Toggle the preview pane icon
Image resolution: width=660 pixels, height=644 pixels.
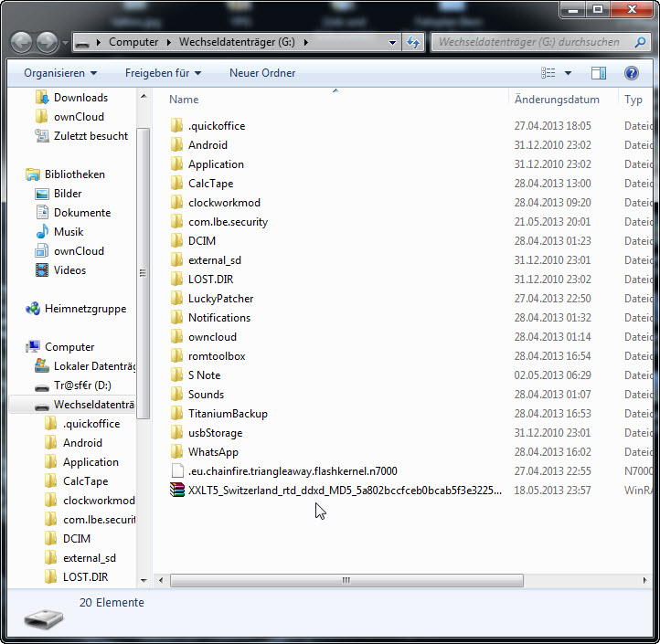tap(599, 73)
